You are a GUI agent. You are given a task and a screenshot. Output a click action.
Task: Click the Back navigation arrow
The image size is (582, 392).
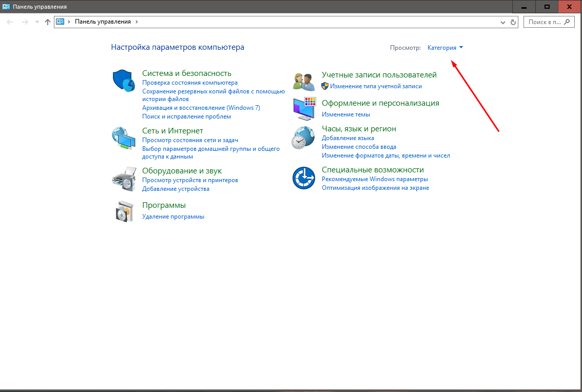pos(10,22)
